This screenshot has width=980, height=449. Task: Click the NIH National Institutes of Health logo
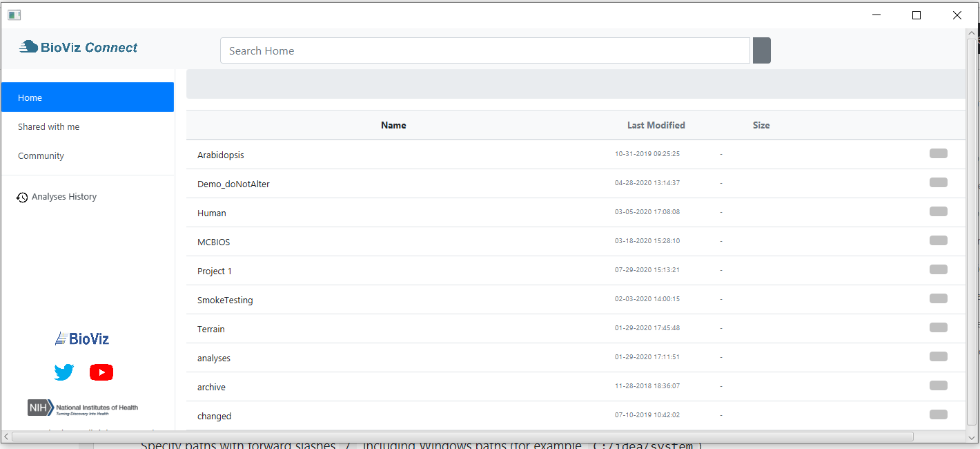point(83,408)
